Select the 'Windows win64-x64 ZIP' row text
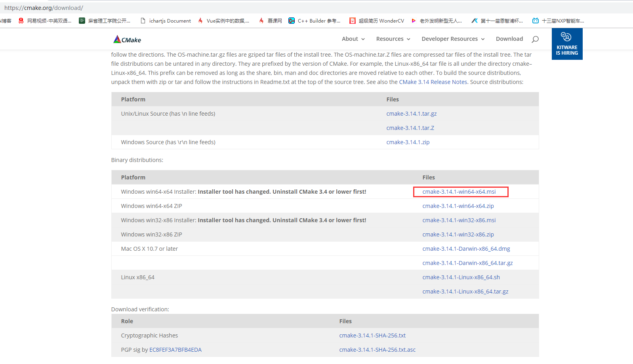633x364 pixels. coord(152,206)
